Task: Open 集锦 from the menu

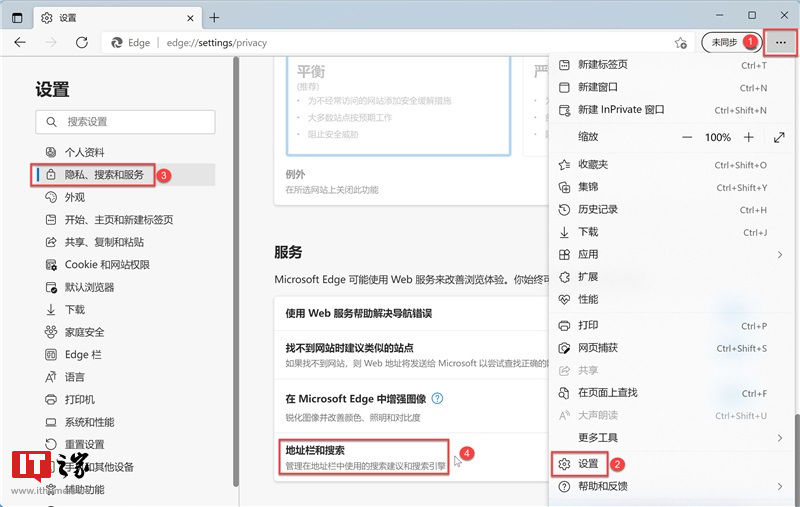Action: [672, 187]
